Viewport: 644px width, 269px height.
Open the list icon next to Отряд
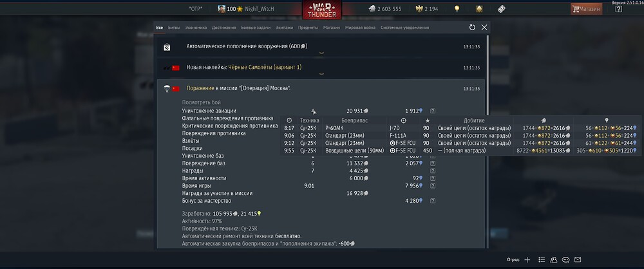542,259
